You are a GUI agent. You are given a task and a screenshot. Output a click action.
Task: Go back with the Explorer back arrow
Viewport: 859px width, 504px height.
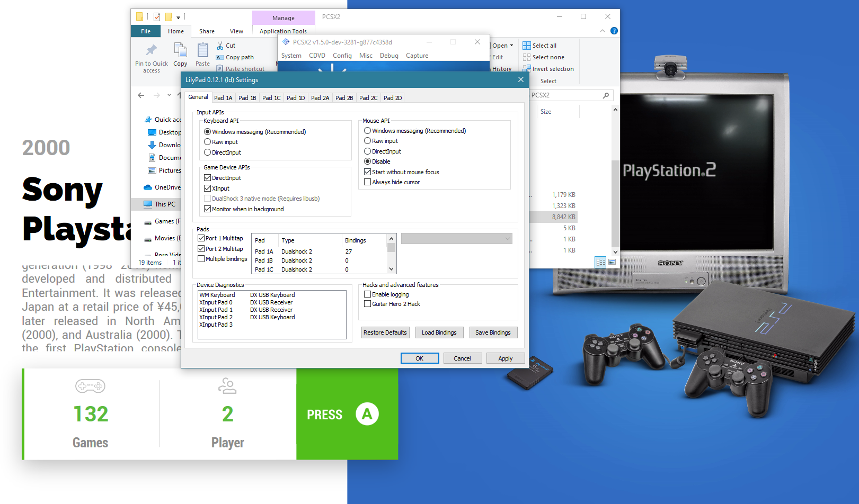(141, 95)
